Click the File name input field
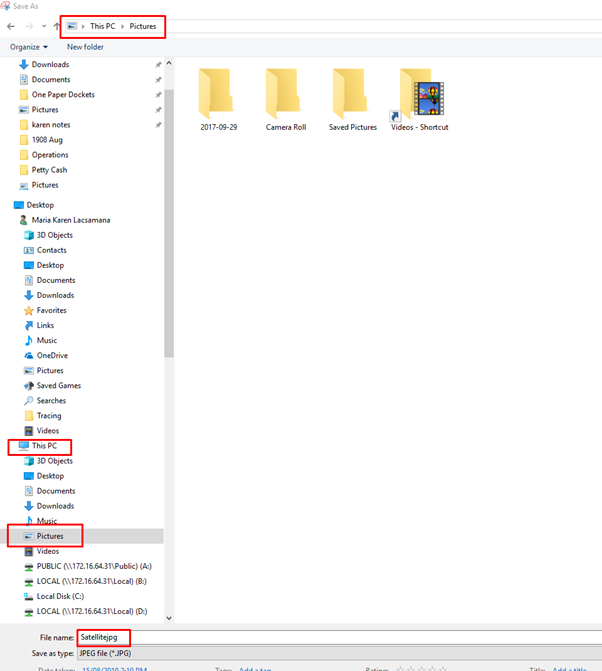Image resolution: width=602 pixels, height=671 pixels. point(340,638)
